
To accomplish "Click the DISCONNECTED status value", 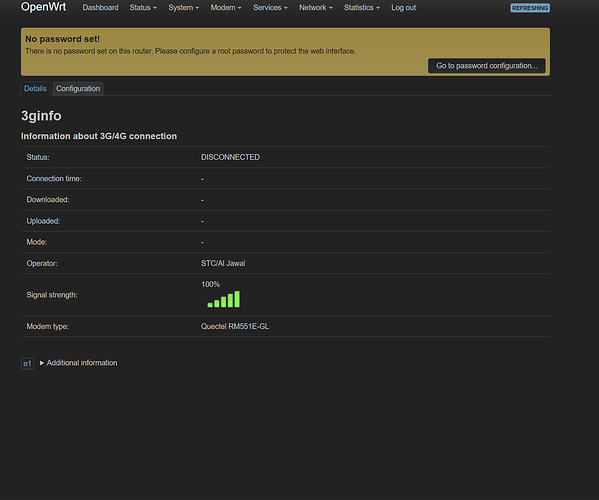I will (x=230, y=157).
